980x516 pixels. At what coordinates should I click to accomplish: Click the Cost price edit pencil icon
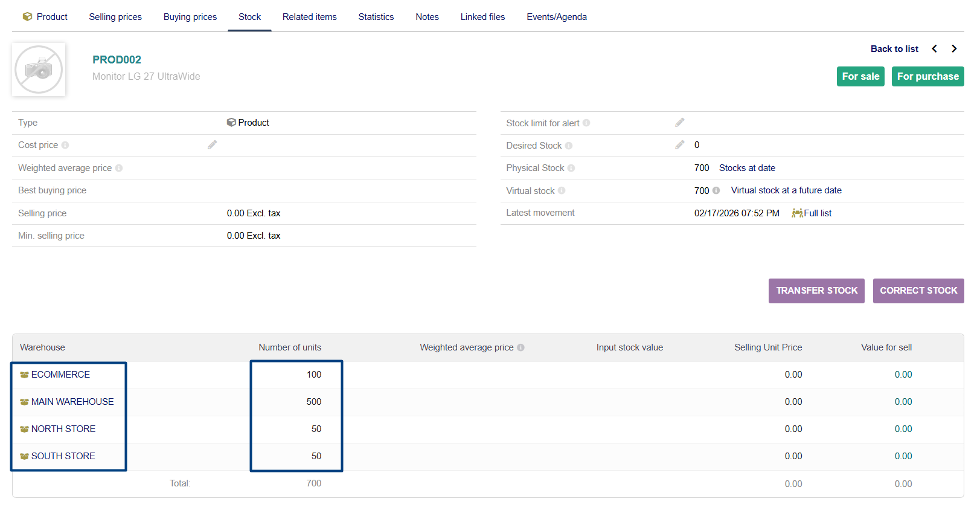[x=212, y=145]
